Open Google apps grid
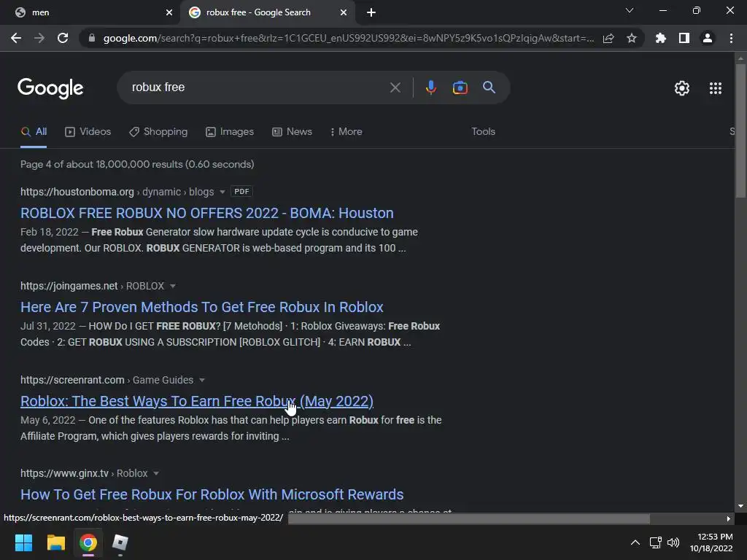 click(715, 88)
